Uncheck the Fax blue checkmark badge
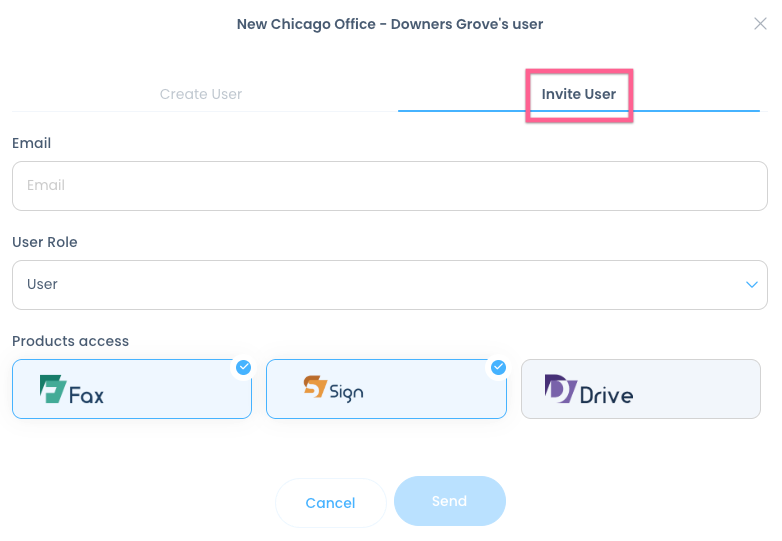Screen dimensions: 782x541 click(243, 367)
